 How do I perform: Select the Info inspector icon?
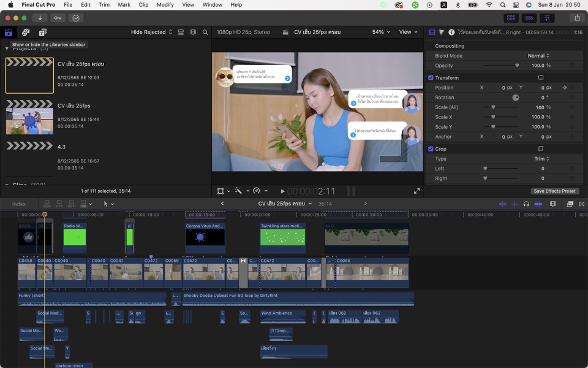(451, 33)
